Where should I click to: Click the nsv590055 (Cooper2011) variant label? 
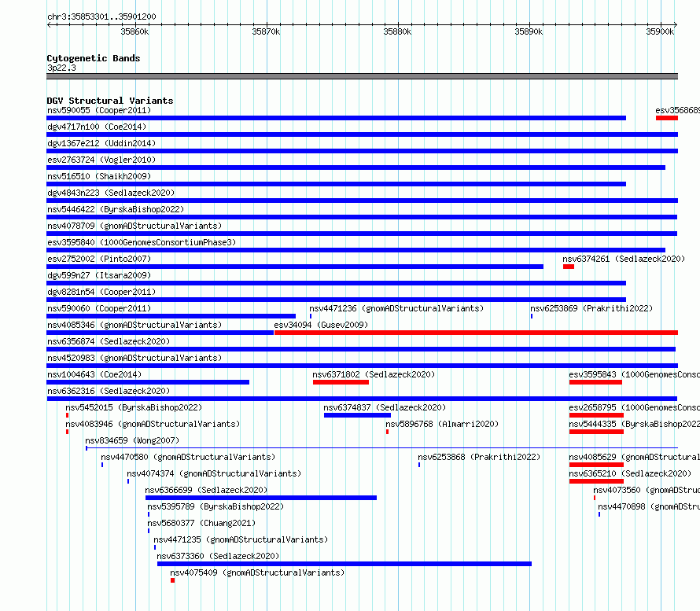99,110
